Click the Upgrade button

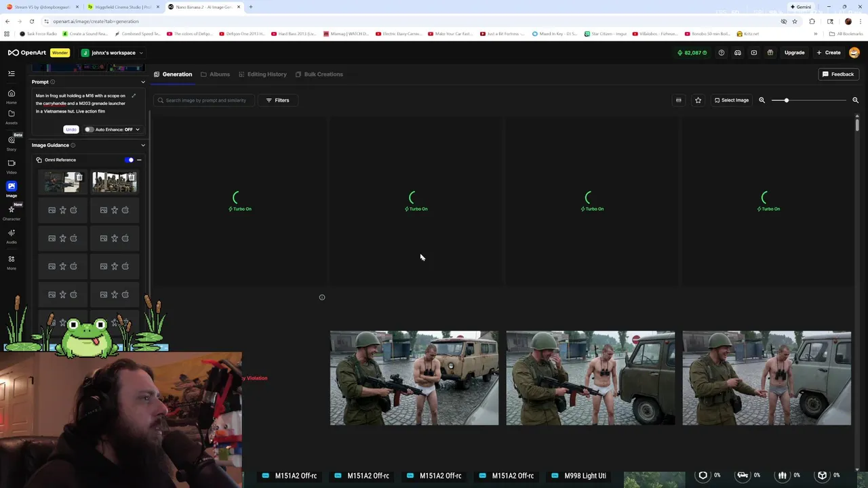[x=794, y=52]
